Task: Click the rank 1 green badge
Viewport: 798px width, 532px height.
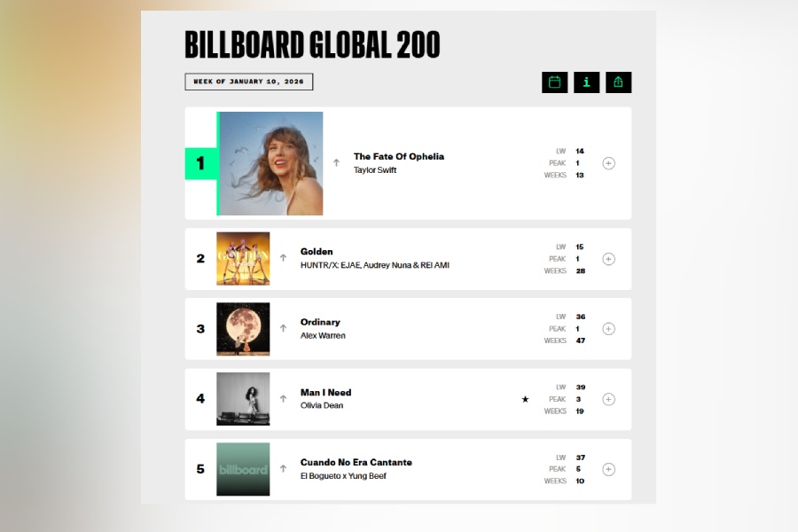Action: [x=200, y=163]
